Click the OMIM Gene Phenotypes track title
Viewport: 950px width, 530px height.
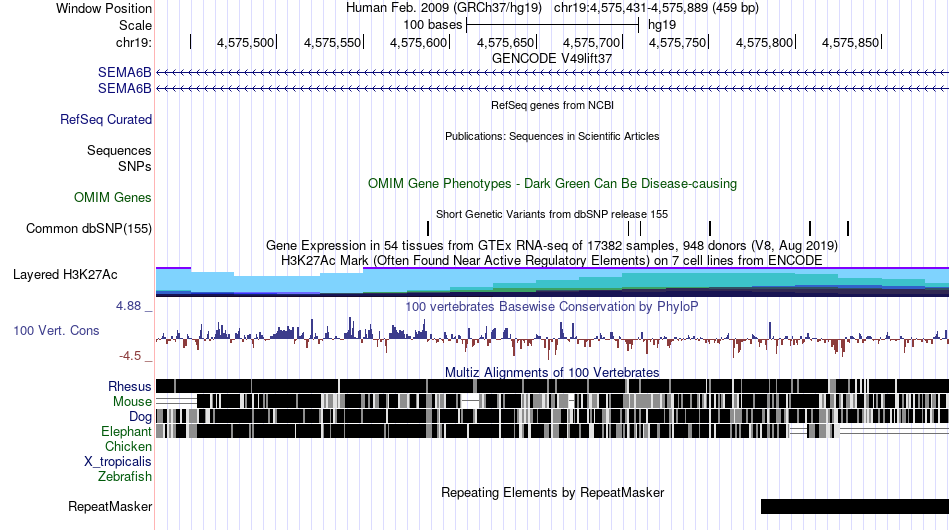click(552, 184)
